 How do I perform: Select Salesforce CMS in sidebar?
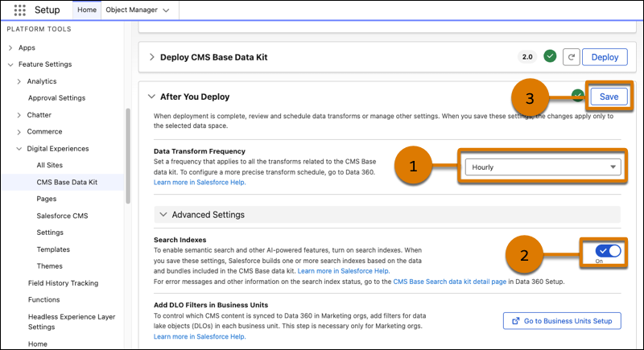[x=62, y=216]
